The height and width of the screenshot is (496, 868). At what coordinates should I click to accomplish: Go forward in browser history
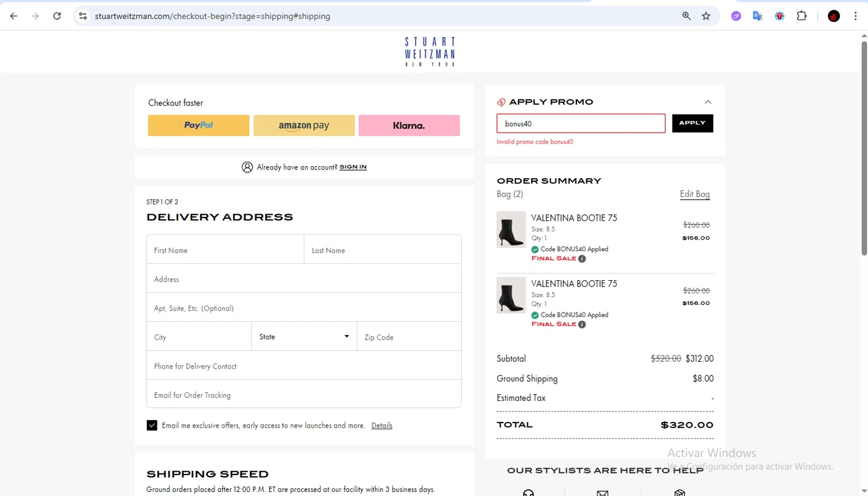[x=35, y=16]
